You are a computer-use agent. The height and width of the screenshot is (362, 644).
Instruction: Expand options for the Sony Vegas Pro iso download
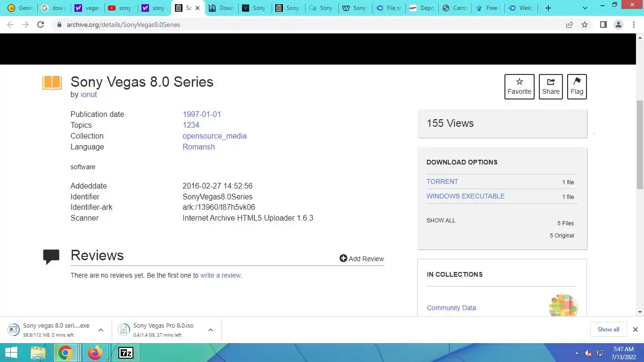click(x=211, y=330)
